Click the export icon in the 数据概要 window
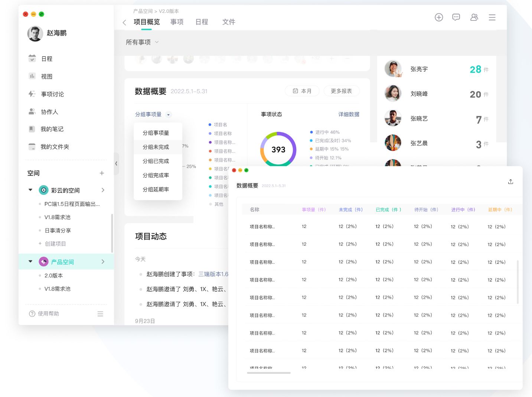The width and height of the screenshot is (532, 397). click(510, 182)
